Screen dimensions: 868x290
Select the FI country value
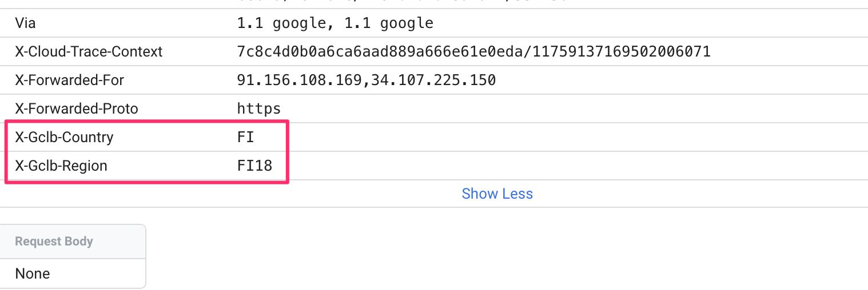coord(245,137)
